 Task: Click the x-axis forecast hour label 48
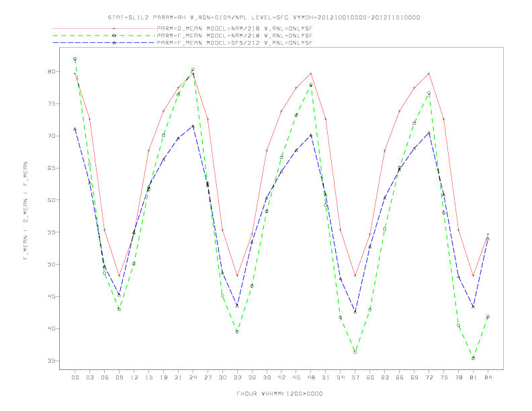(311, 377)
